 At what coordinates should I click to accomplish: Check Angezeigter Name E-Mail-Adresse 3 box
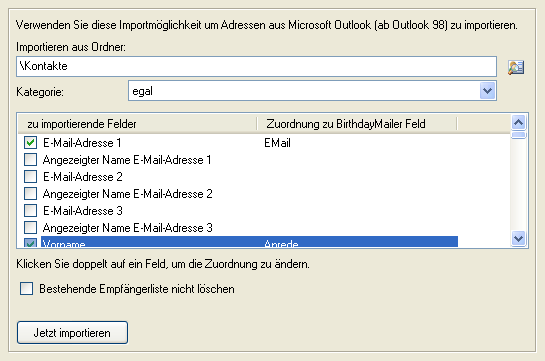pos(30,228)
